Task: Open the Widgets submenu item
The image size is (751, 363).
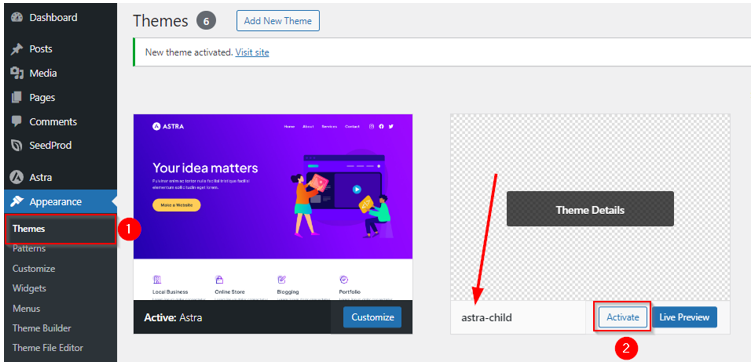Action: point(29,288)
